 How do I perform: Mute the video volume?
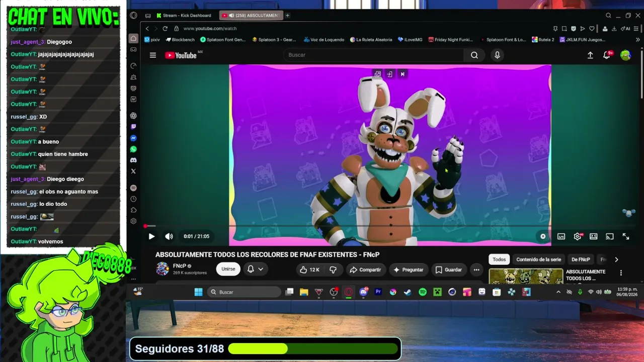tap(169, 236)
